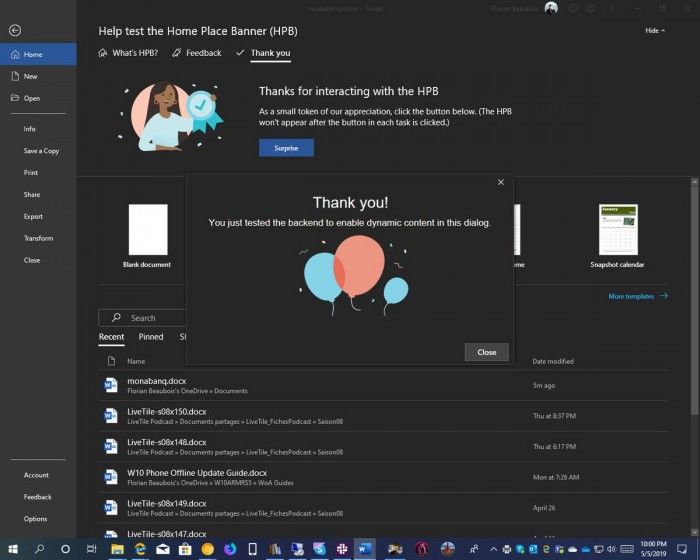Switch to the Pinned tab
700x560 pixels.
151,337
